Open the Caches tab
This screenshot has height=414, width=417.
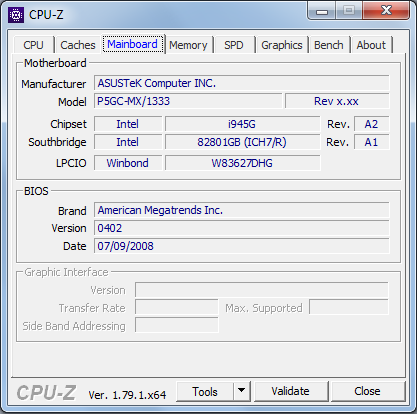click(x=78, y=45)
